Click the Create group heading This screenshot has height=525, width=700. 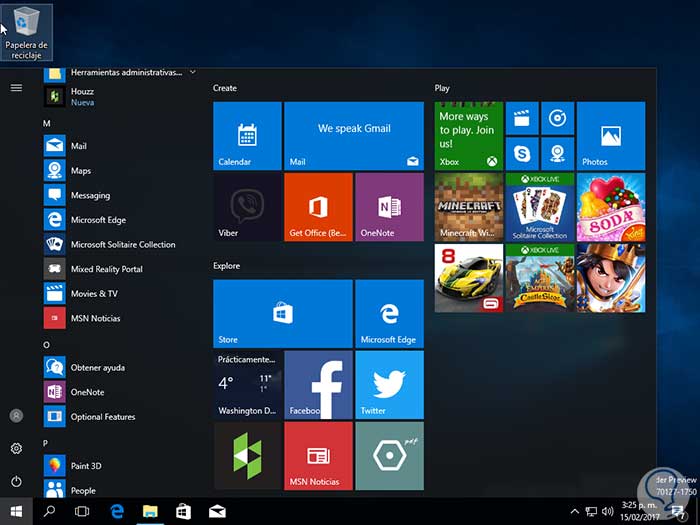(225, 88)
